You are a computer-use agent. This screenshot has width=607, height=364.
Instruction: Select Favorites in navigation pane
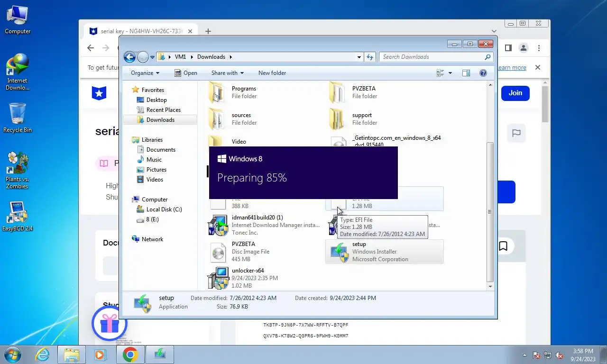[148, 90]
